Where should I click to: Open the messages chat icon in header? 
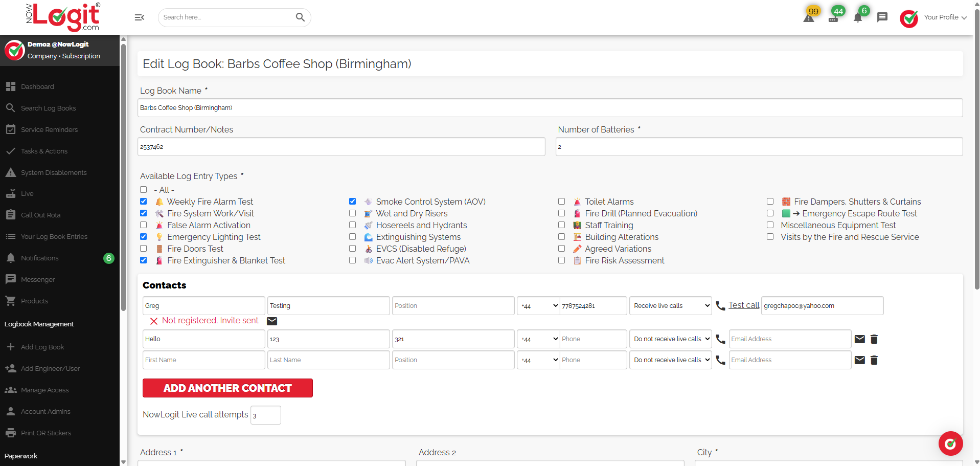pos(882,17)
